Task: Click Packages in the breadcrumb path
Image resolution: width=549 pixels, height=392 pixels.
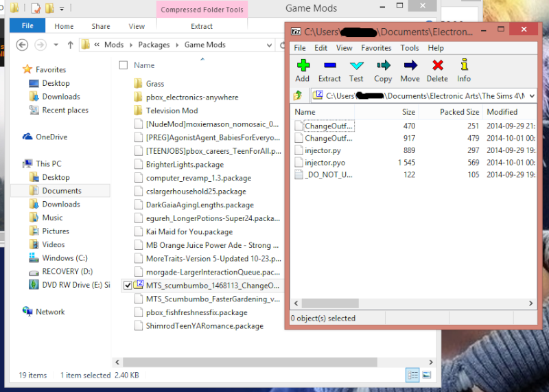Action: click(154, 45)
